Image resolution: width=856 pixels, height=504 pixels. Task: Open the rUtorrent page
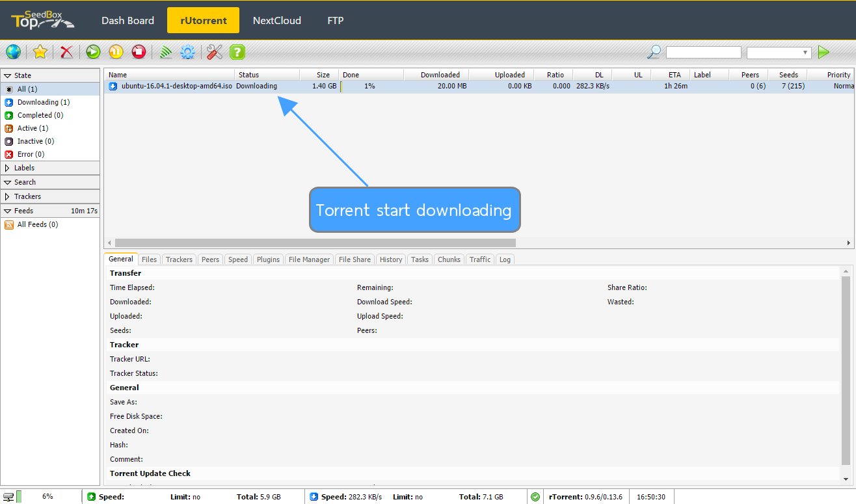point(204,20)
